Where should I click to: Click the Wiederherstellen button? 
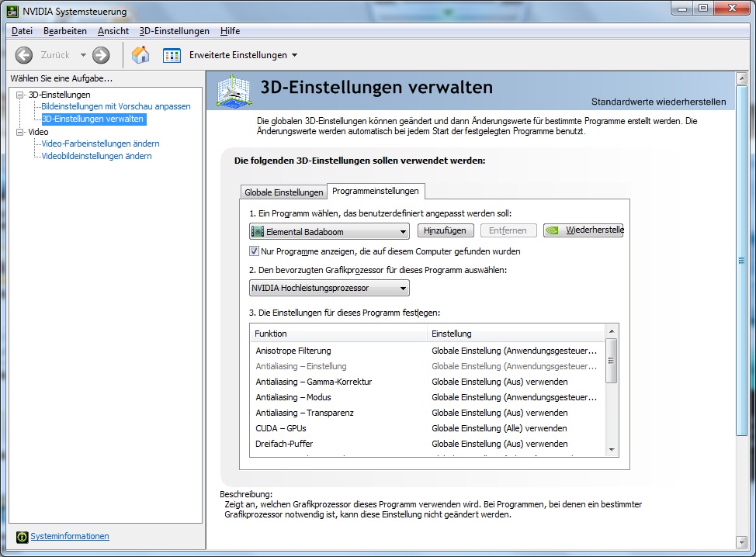pos(584,230)
